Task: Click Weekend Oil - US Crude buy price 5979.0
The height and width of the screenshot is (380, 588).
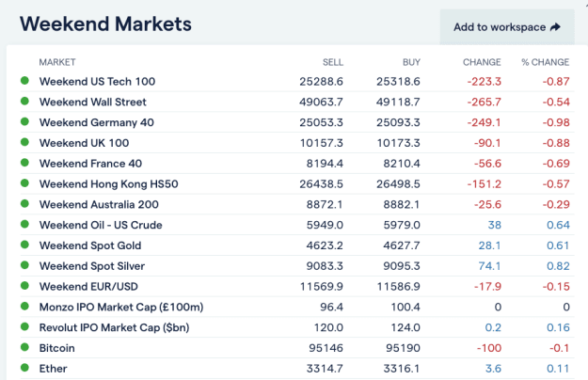Action: pos(402,225)
